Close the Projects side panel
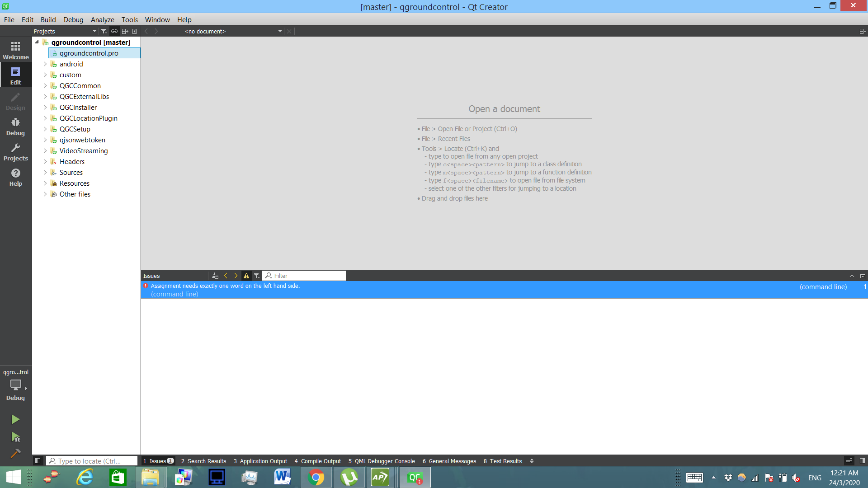The width and height of the screenshot is (868, 488). tap(134, 31)
